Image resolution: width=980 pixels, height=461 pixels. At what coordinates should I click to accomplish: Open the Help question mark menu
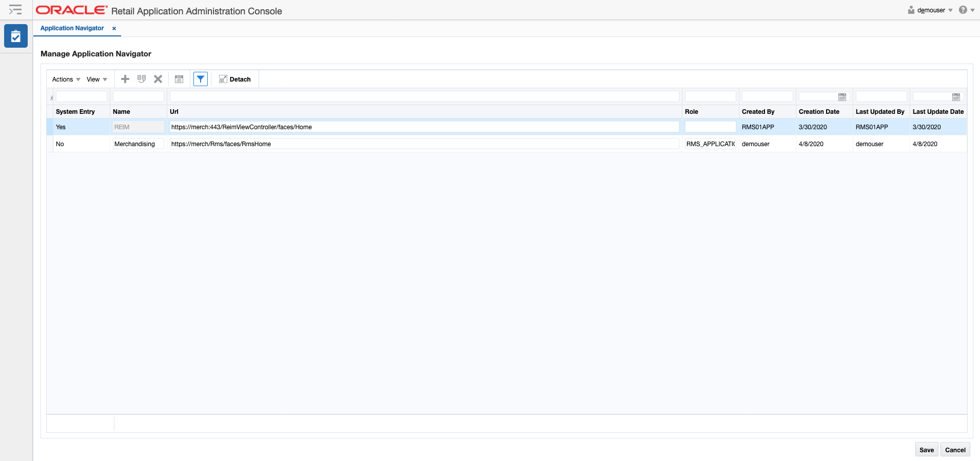coord(967,10)
